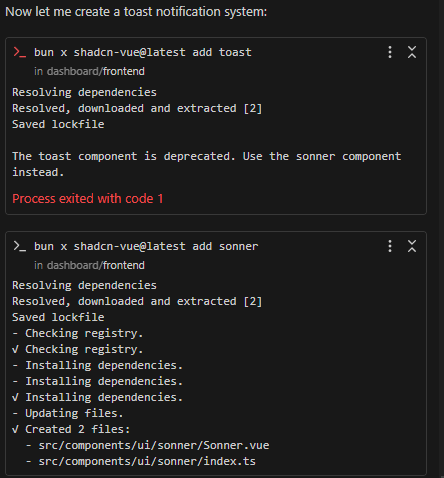Click the dashboard/frontend path under sonner command
Image resolution: width=444 pixels, height=478 pixels.
click(x=96, y=265)
